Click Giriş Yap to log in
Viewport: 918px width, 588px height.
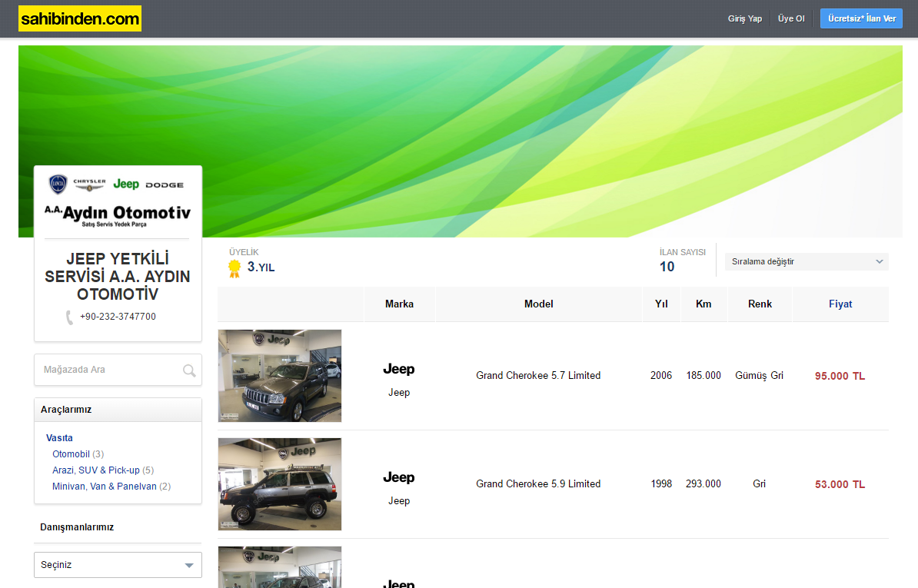click(745, 18)
